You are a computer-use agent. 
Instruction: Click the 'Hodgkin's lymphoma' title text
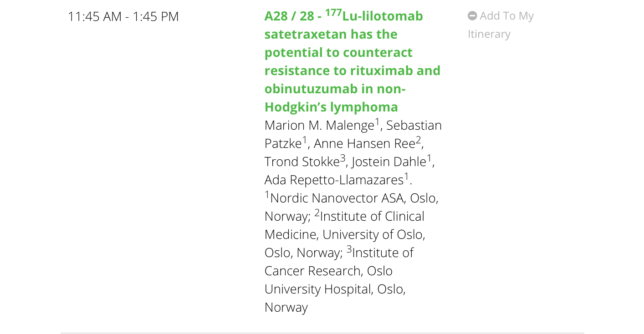point(331,107)
